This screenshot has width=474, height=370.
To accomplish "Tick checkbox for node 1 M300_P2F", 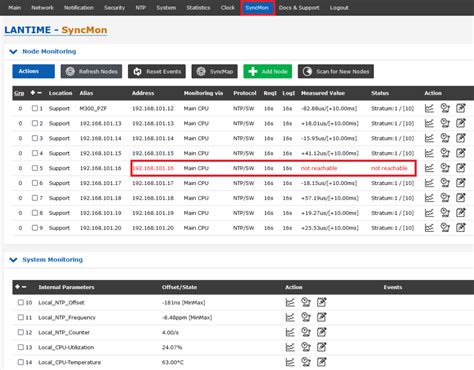I will [35, 108].
